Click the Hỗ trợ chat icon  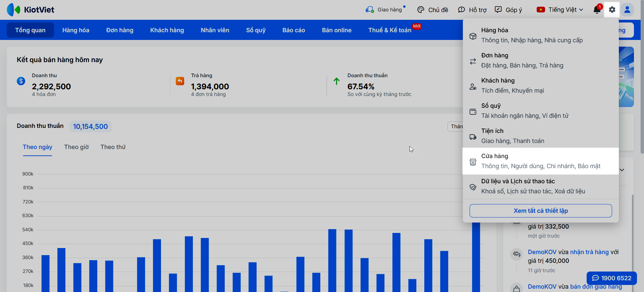tap(462, 10)
